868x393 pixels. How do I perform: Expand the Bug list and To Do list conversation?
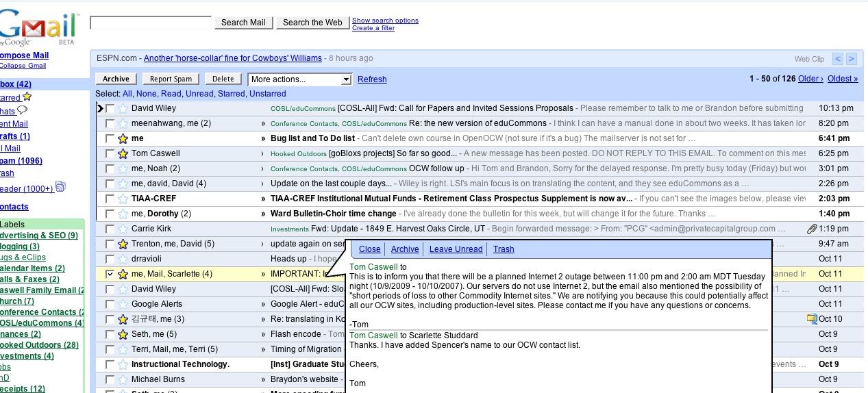click(263, 138)
